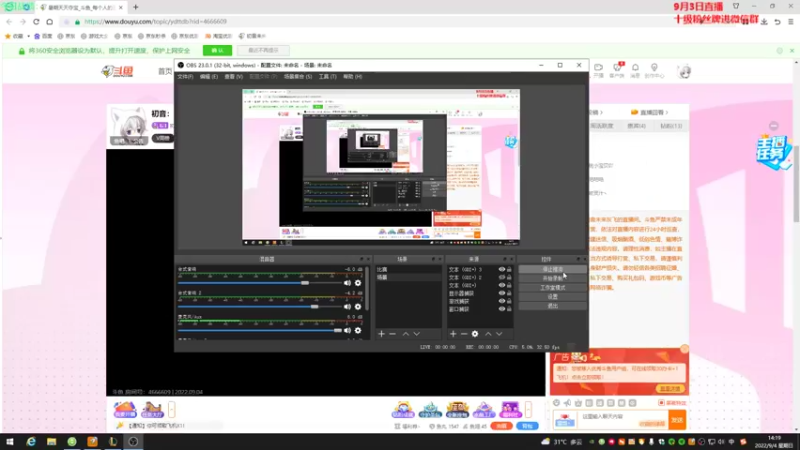Image resolution: width=800 pixels, height=450 pixels.
Task: Remove selected source with minus icon
Action: pyautogui.click(x=464, y=334)
